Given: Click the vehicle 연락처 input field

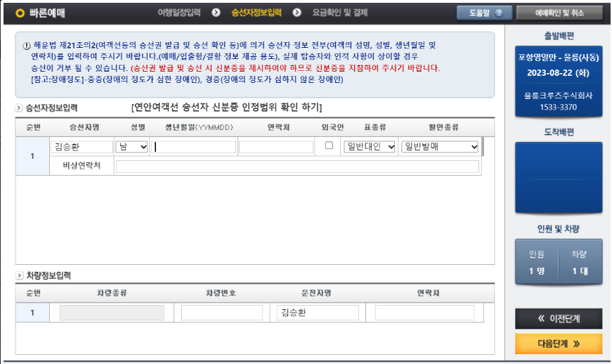Looking at the screenshot, I should click(424, 313).
